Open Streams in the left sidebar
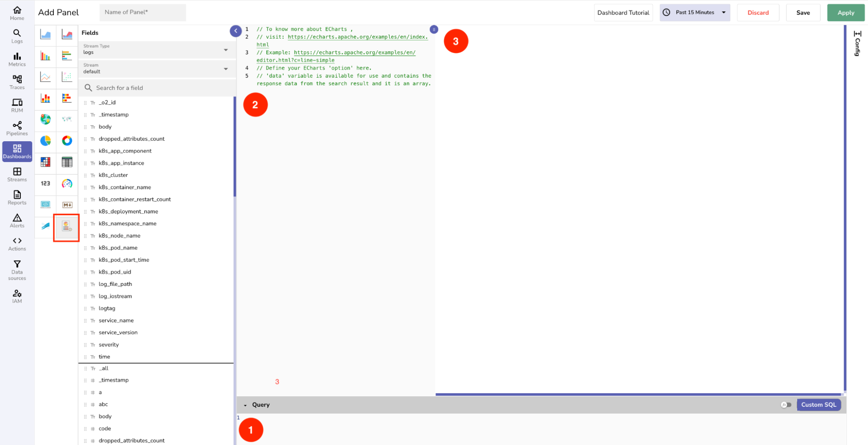The height and width of the screenshot is (445, 868). [x=17, y=175]
